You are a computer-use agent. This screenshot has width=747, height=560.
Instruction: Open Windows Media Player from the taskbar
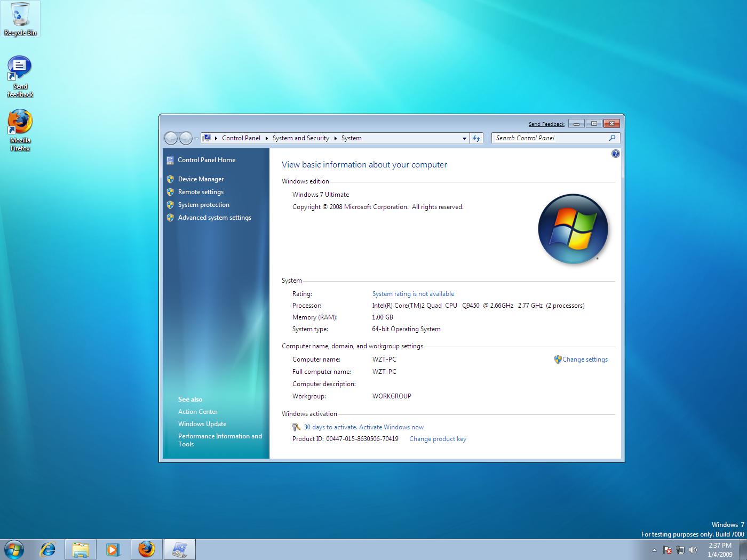click(113, 549)
